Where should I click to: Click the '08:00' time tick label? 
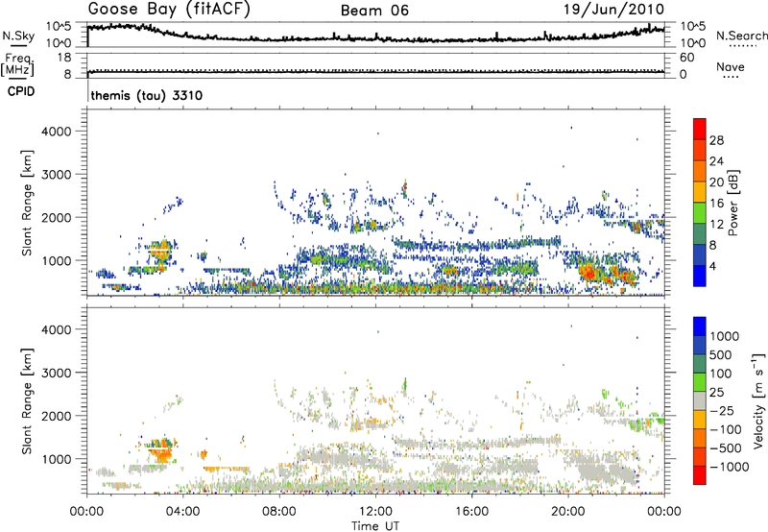point(279,512)
